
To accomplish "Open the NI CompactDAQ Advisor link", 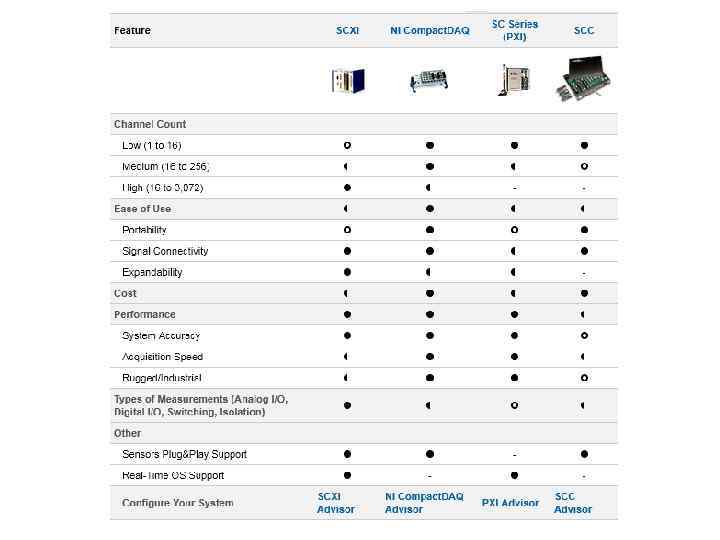I will (424, 503).
